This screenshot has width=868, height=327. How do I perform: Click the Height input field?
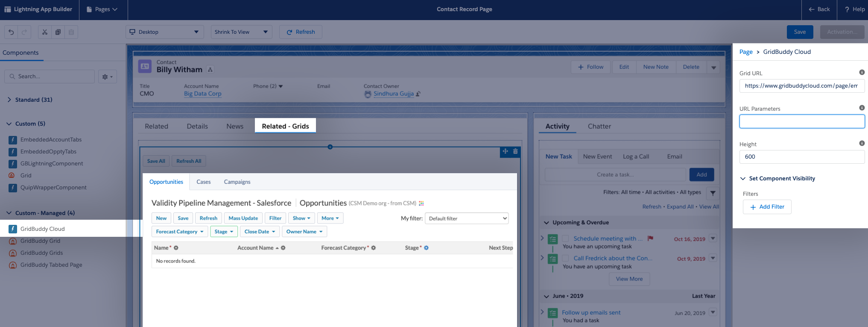pyautogui.click(x=802, y=157)
